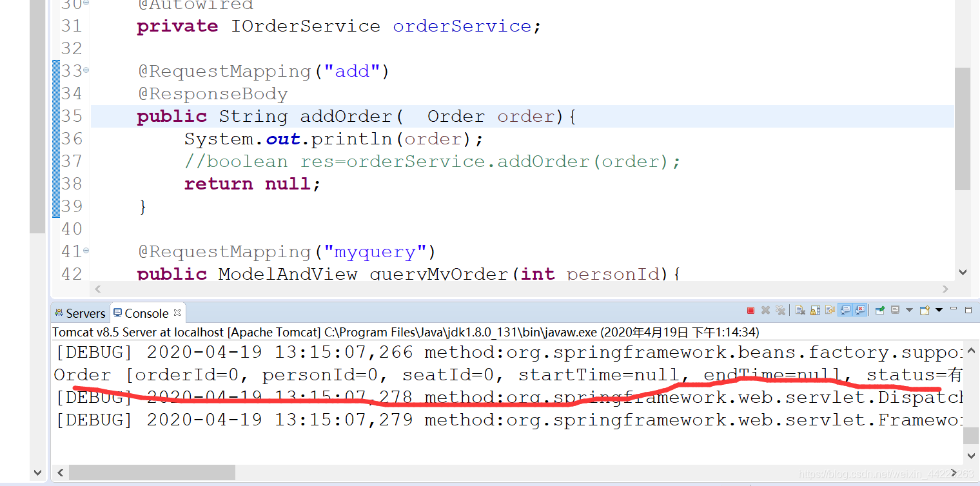
Task: Click the Open Console icon
Action: tap(925, 310)
